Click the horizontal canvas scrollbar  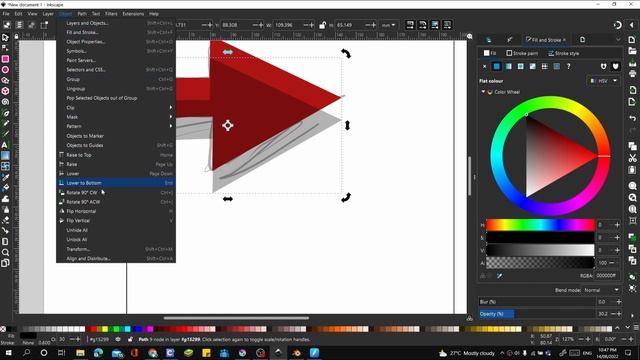[x=236, y=318]
